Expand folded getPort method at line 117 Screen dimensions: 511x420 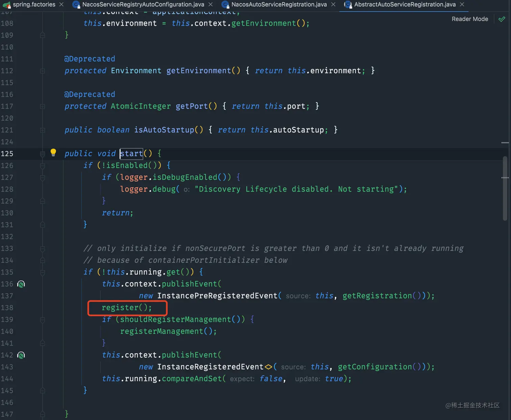coord(42,106)
